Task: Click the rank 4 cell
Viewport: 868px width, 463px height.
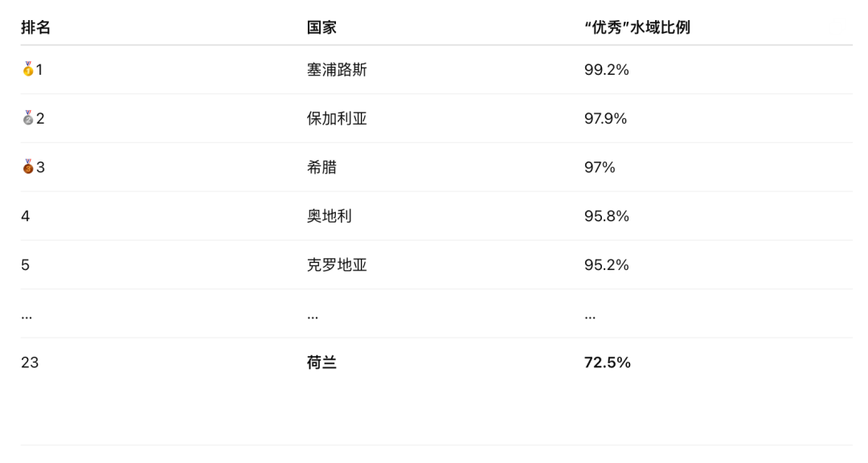Action: pyautogui.click(x=26, y=216)
